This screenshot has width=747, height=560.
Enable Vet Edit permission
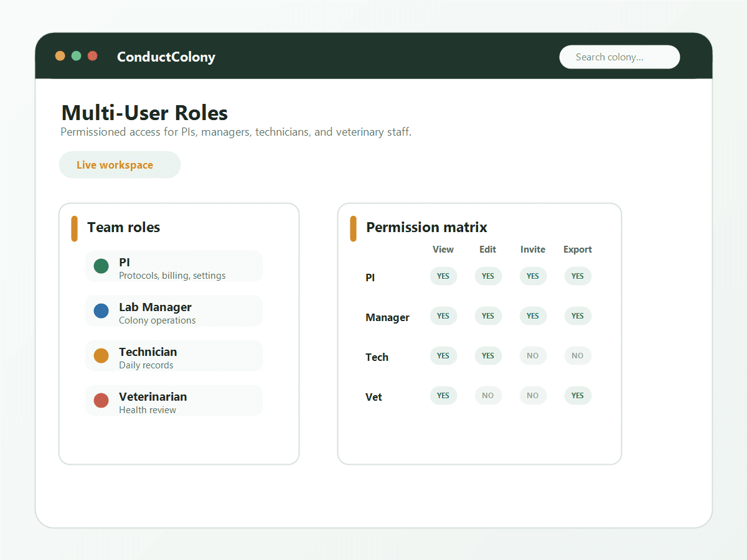[x=488, y=396]
